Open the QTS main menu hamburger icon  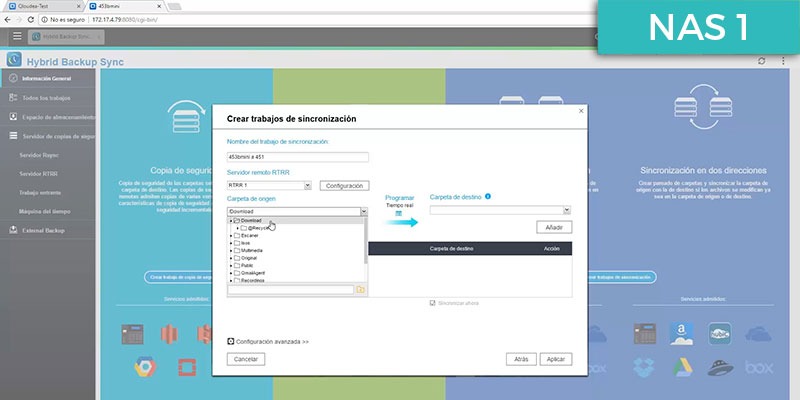point(17,36)
